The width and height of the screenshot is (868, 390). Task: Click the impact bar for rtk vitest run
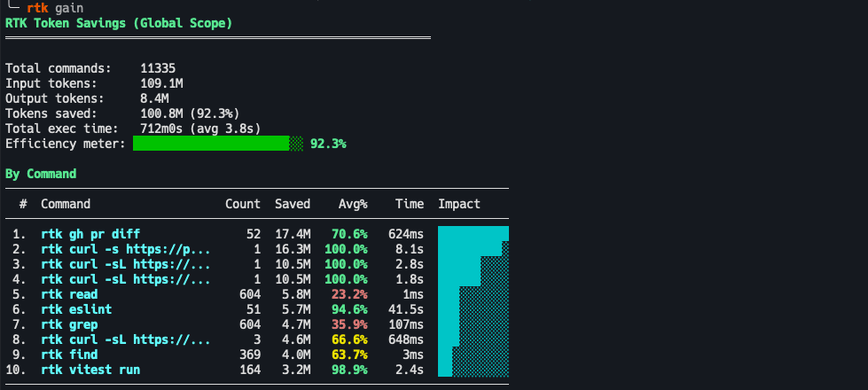click(473, 370)
